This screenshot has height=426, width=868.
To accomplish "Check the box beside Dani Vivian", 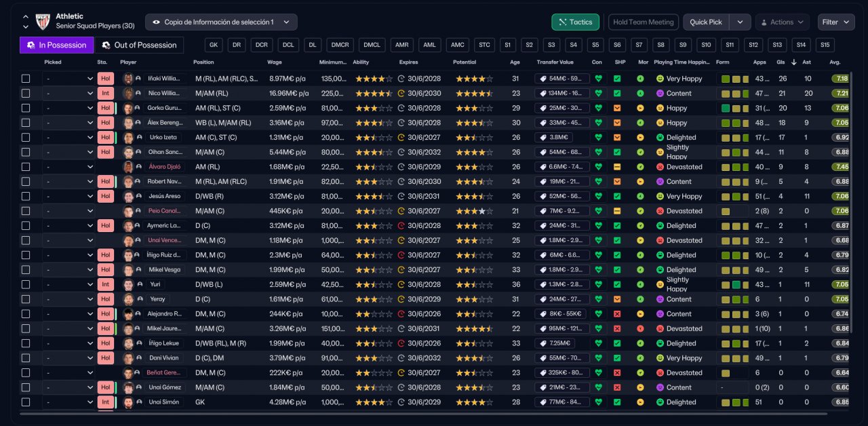I will coord(26,358).
